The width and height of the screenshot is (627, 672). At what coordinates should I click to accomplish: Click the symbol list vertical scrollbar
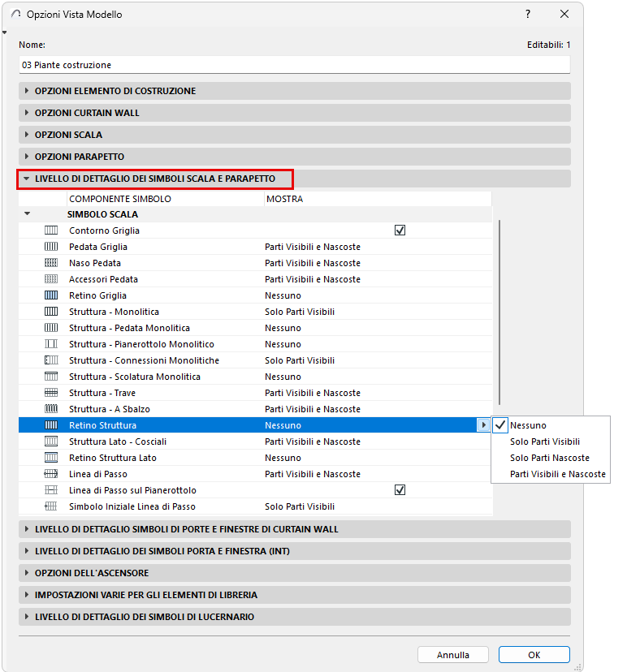pos(499,312)
